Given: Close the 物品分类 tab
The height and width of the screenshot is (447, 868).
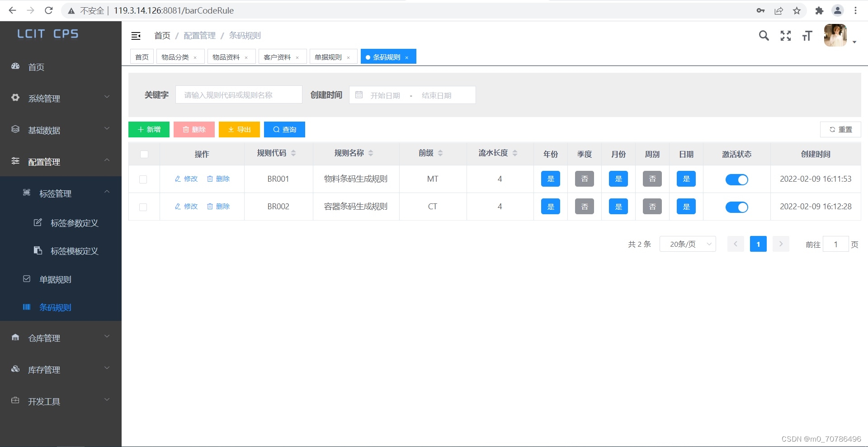Looking at the screenshot, I should [195, 56].
